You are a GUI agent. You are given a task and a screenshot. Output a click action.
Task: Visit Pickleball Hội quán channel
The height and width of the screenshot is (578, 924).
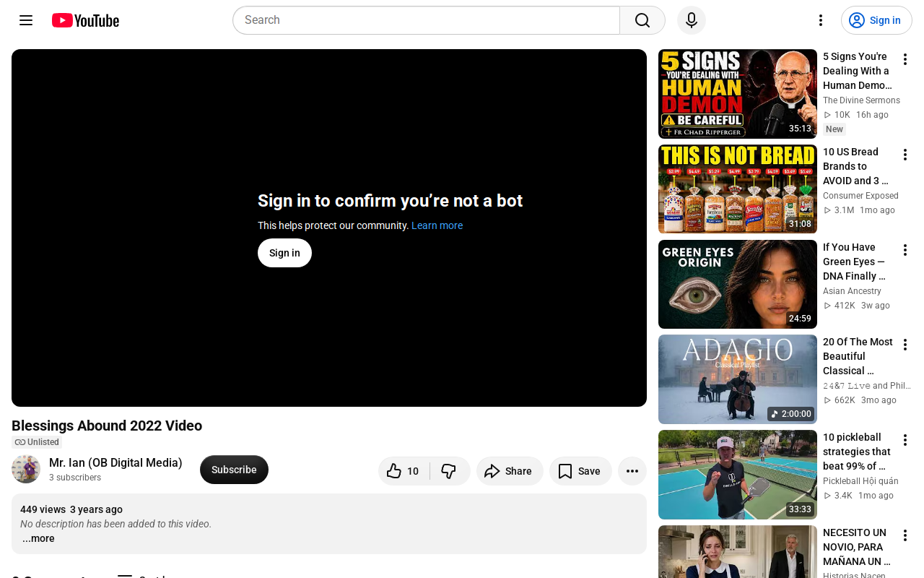[x=860, y=481]
